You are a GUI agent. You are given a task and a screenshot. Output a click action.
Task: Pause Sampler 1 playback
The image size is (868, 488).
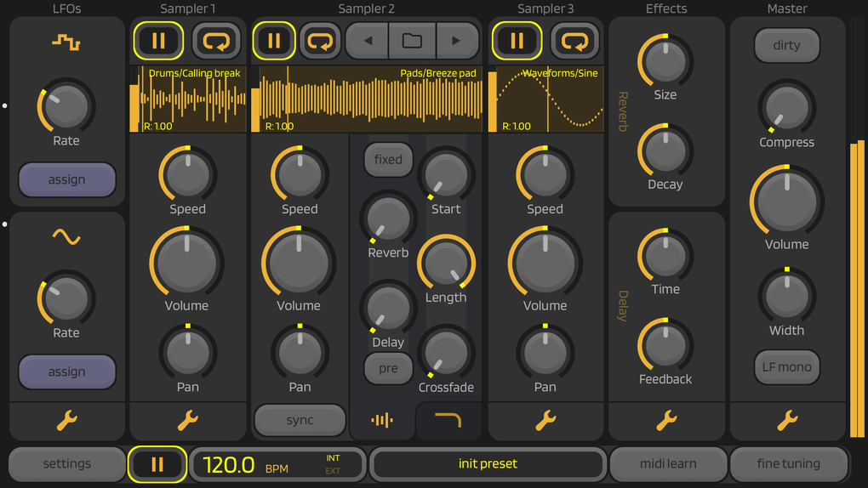pos(158,41)
